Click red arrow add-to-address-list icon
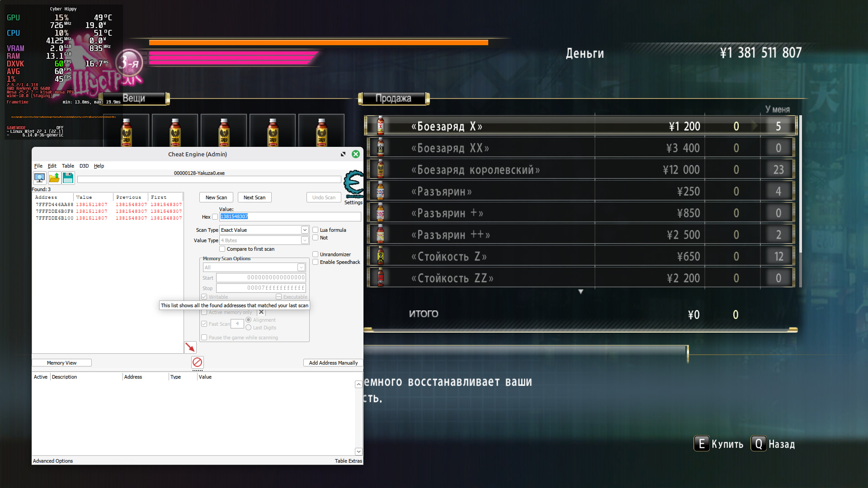Image resolution: width=868 pixels, height=488 pixels. 190,347
